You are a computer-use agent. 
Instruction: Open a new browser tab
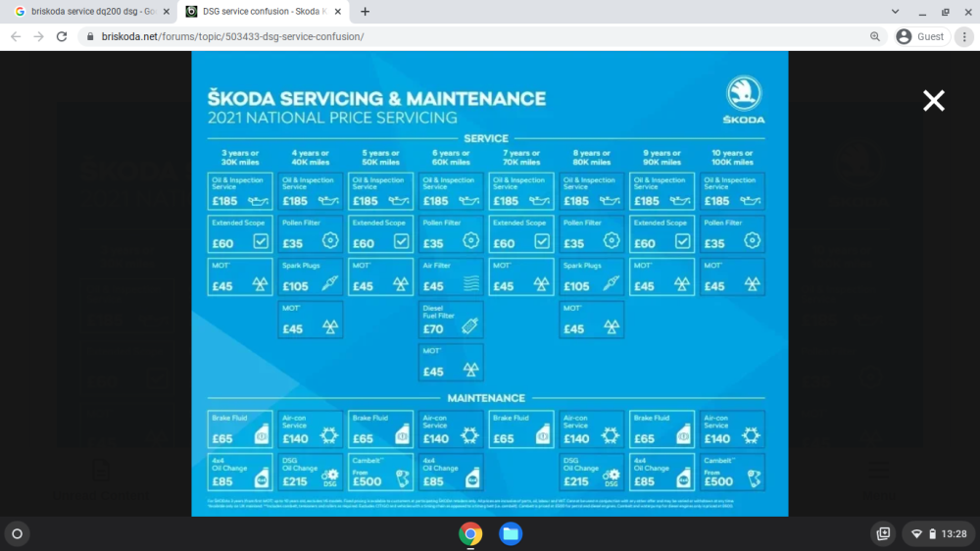coord(365,11)
